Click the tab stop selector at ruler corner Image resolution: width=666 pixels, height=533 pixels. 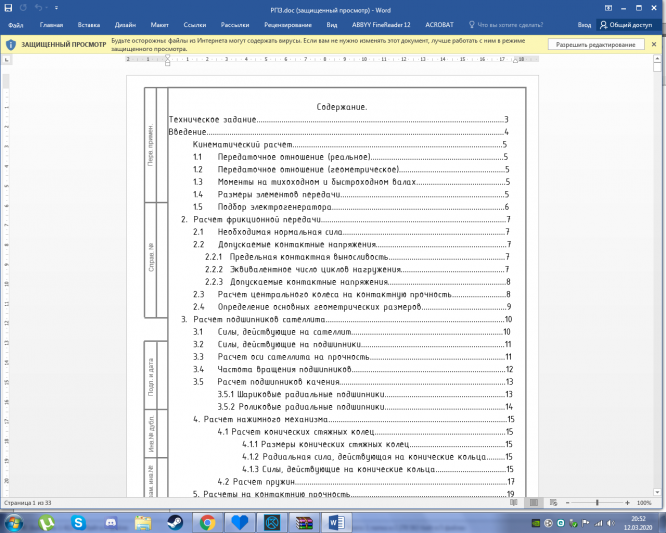point(6,60)
